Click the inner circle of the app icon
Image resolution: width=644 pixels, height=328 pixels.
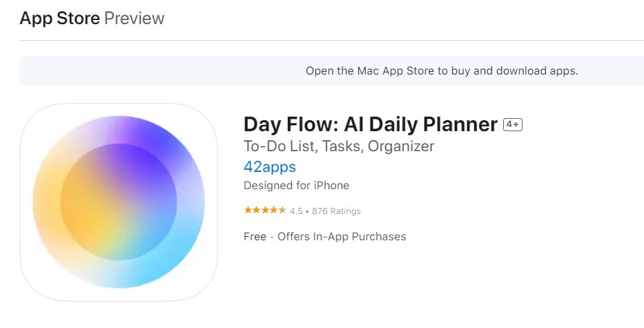tap(119, 202)
